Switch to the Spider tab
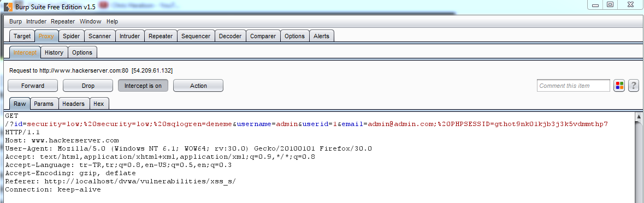 tap(72, 36)
